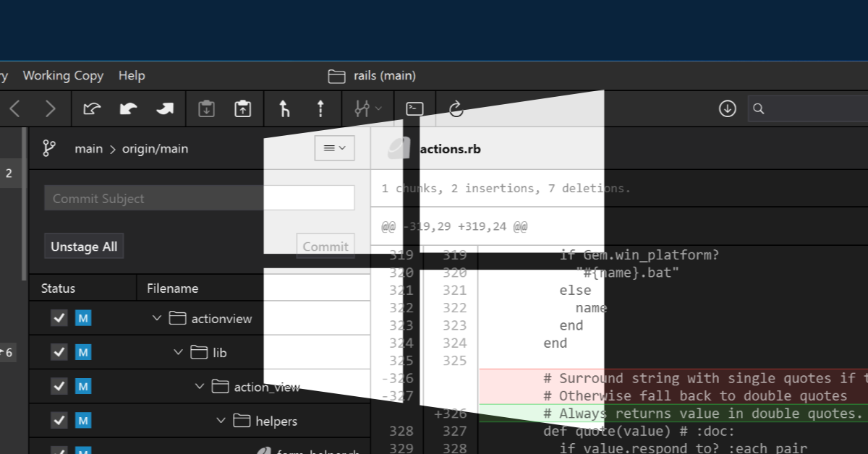Screen dimensions: 868x454
Task: Push commits using the push toolbar icon
Action: (x=165, y=108)
